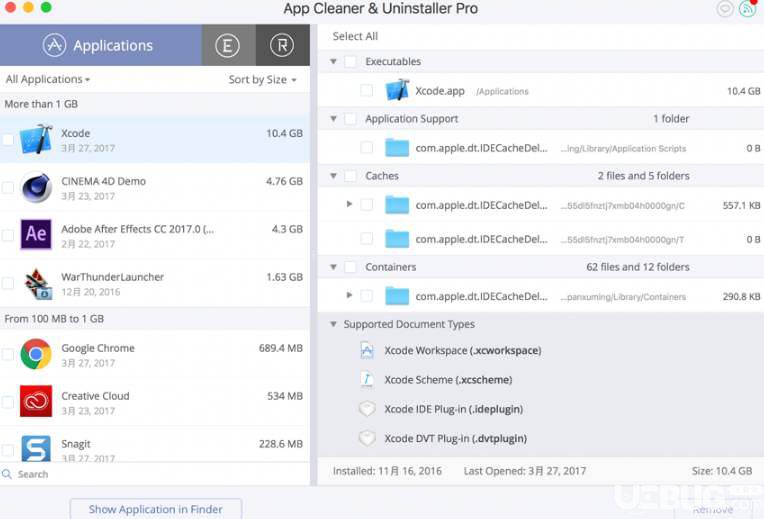Click the Xcode Workspace document icon
The width and height of the screenshot is (764, 519).
(x=367, y=350)
